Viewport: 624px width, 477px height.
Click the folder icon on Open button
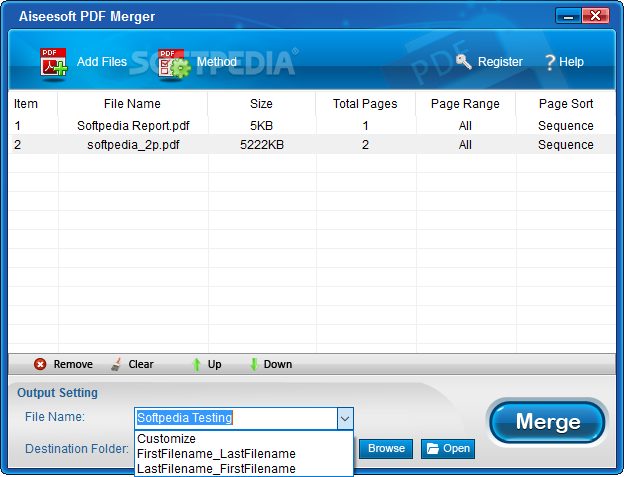pyautogui.click(x=433, y=448)
